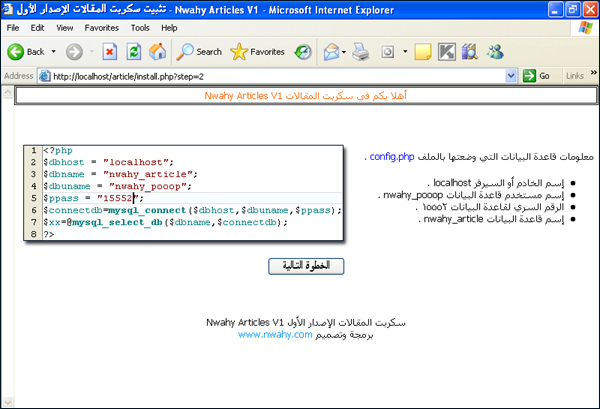Click the nwahy_article database name line
The height and width of the screenshot is (409, 600).
pos(121,174)
